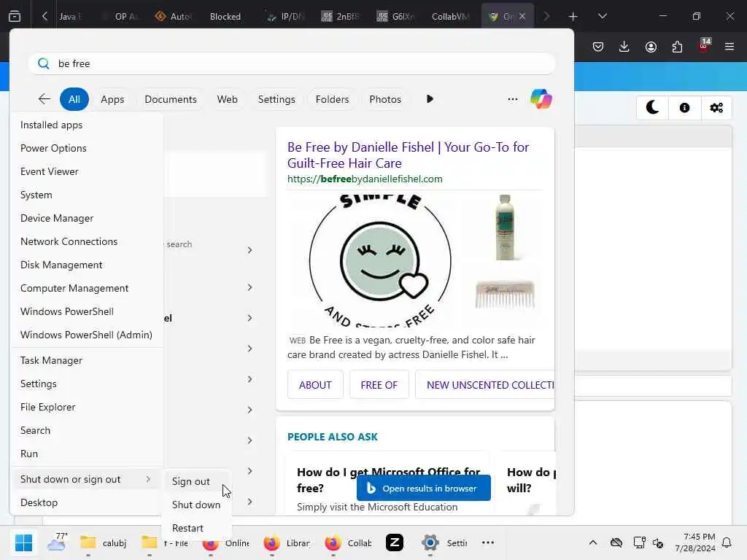Select the Folders filter

click(x=332, y=99)
